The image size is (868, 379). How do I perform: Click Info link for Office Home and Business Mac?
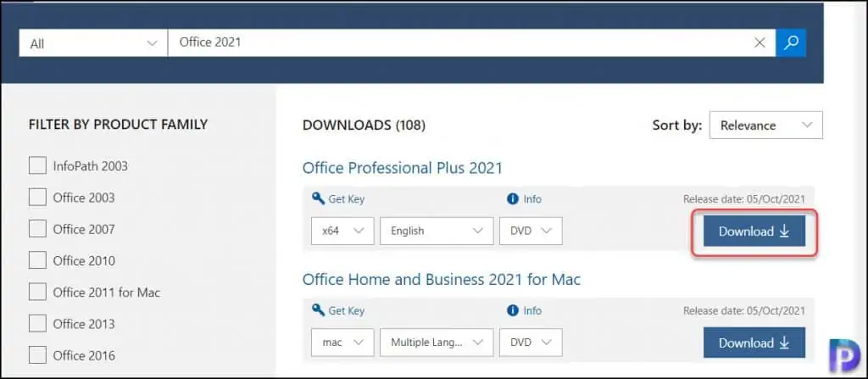point(532,310)
